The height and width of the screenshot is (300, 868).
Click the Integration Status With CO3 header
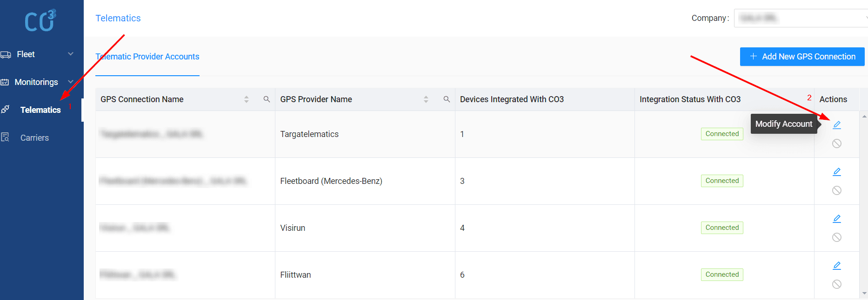click(x=690, y=99)
